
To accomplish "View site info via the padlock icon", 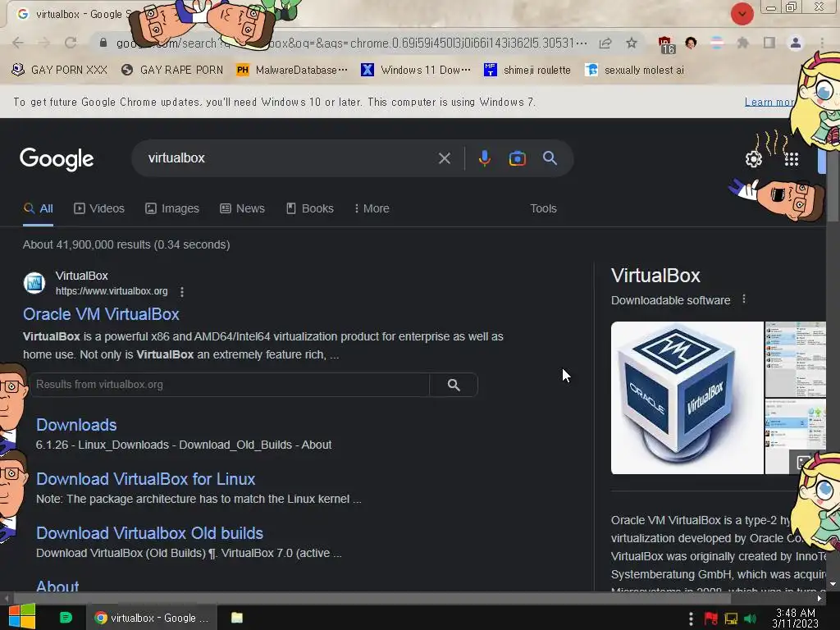I will (x=103, y=43).
